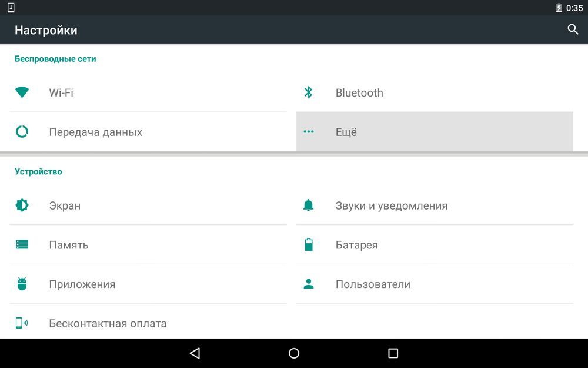
Task: Tap the battery icon beside Батарея
Action: tap(309, 244)
